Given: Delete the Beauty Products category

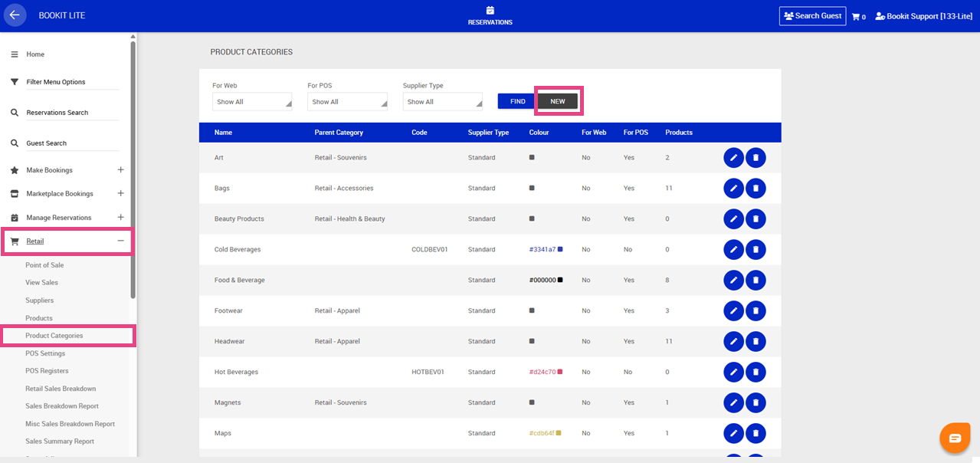Looking at the screenshot, I should point(755,219).
